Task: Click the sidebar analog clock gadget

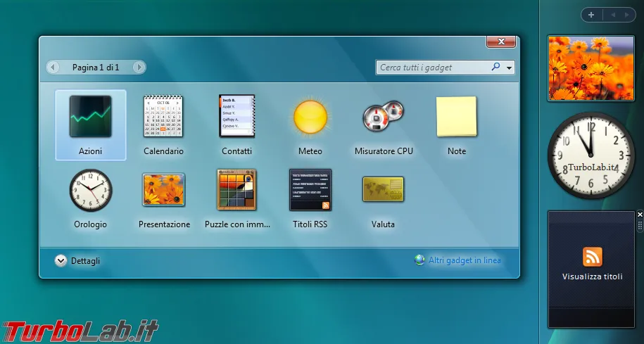Action: coord(591,155)
